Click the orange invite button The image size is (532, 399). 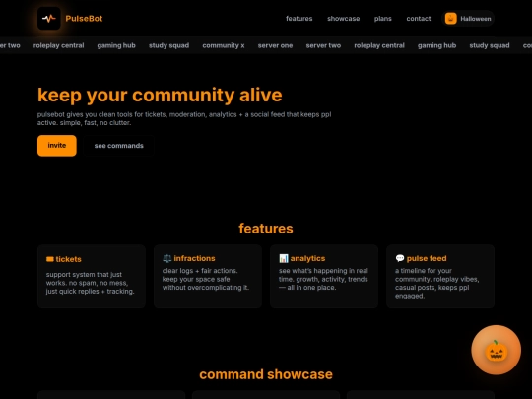tap(57, 146)
